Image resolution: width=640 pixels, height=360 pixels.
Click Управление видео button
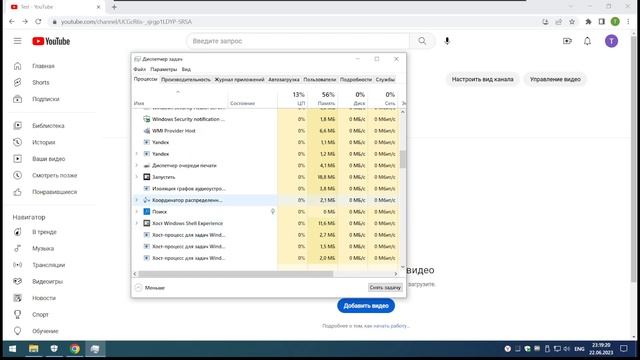click(555, 79)
